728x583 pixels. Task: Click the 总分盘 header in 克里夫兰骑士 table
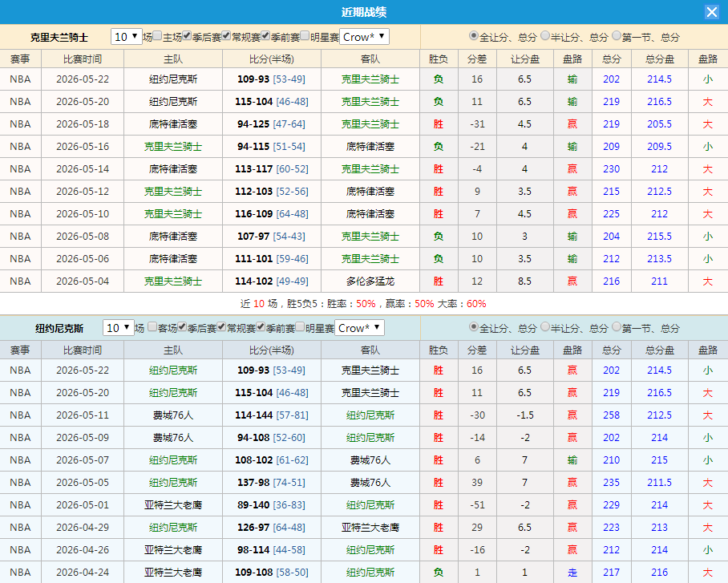pos(659,59)
